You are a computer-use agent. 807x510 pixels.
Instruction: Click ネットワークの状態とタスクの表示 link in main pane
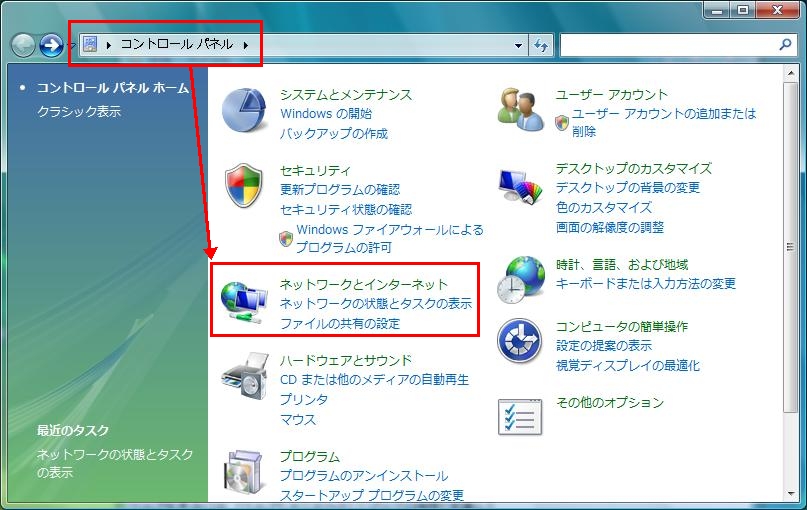click(376, 304)
